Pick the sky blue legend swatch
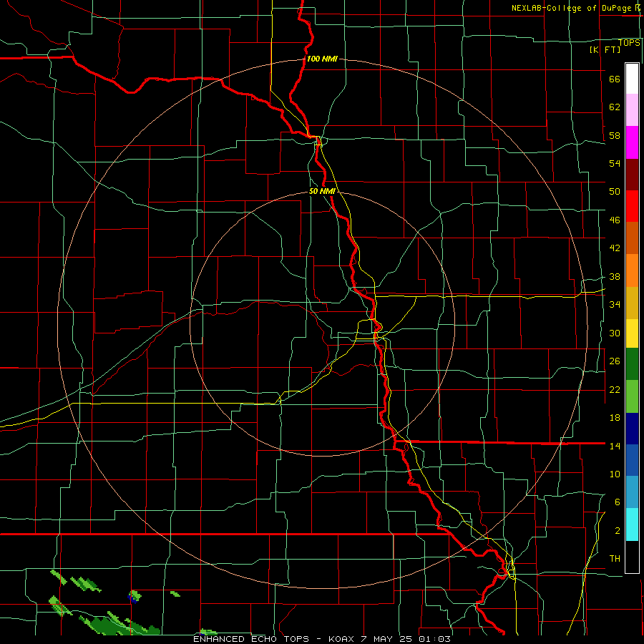The image size is (644, 644). (632, 492)
